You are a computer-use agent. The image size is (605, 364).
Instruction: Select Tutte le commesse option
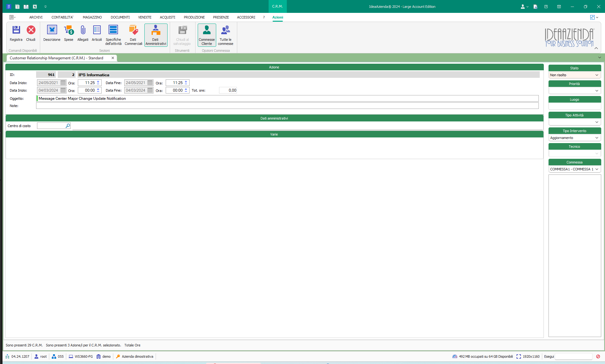click(226, 35)
